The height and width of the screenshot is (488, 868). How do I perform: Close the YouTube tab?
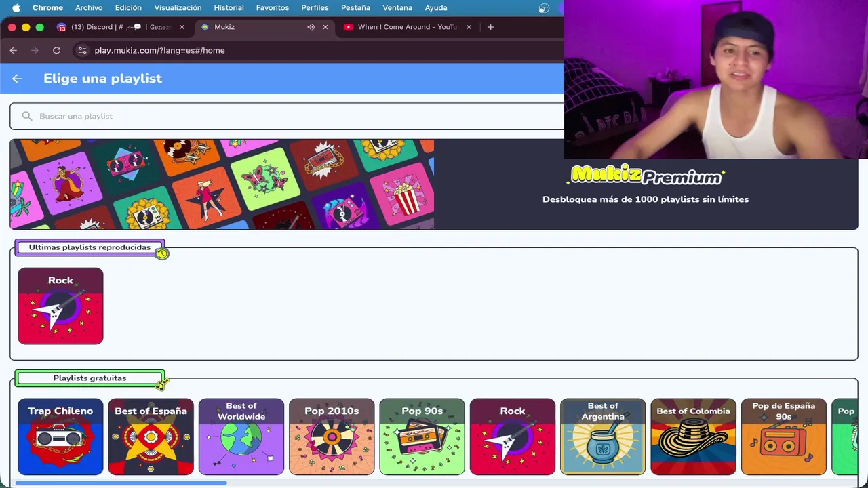(x=469, y=27)
